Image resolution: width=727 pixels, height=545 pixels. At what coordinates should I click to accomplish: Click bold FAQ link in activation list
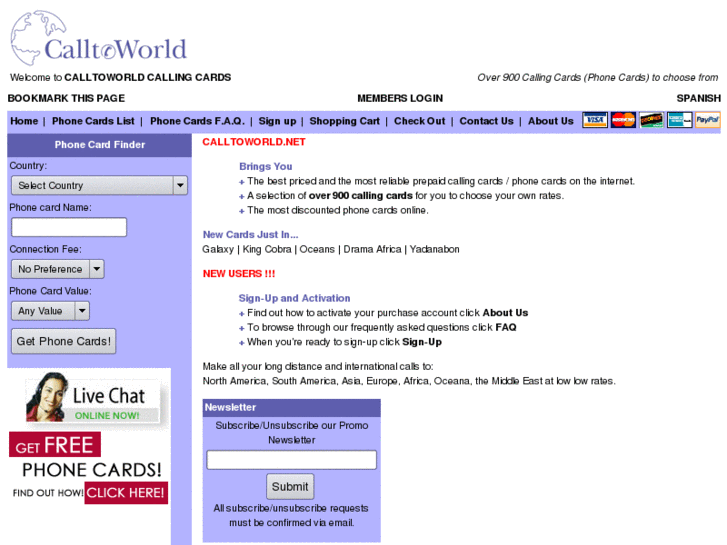pyautogui.click(x=506, y=327)
